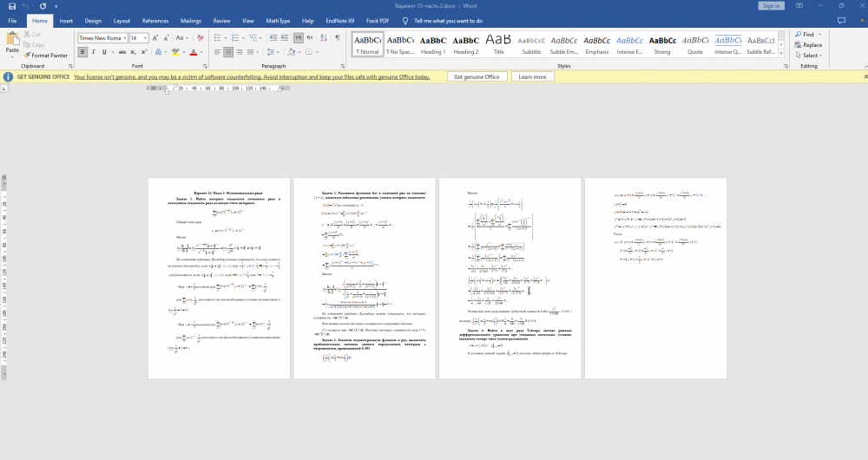868x460 pixels.
Task: Toggle Italic formatting
Action: click(x=93, y=52)
